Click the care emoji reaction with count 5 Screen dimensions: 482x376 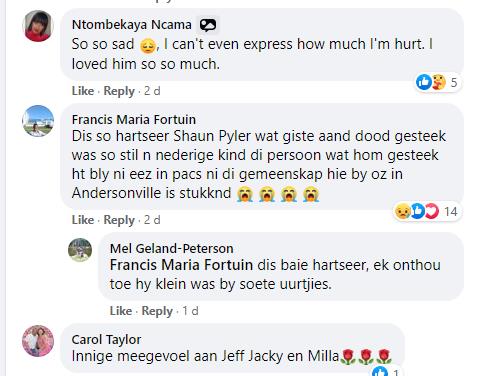(439, 82)
